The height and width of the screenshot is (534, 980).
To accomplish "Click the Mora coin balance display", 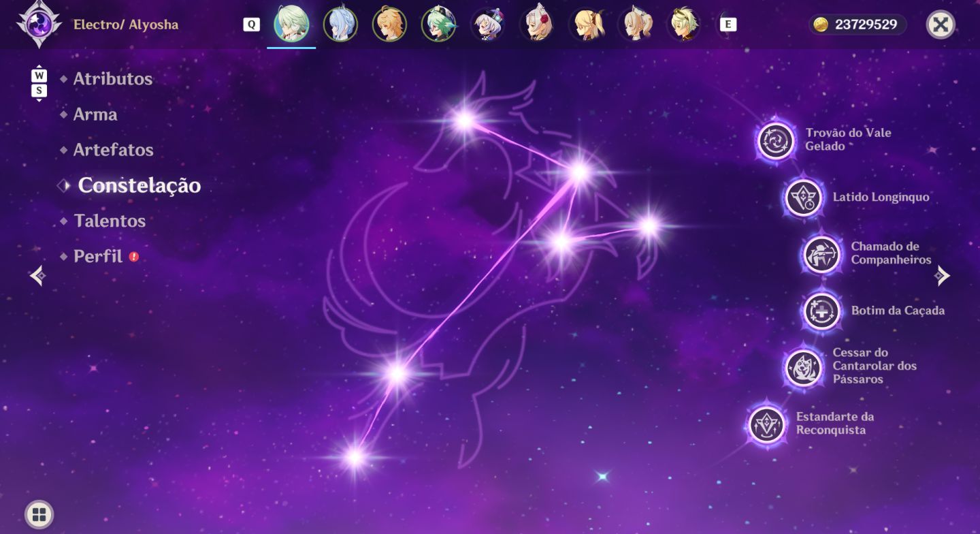I will click(x=857, y=25).
